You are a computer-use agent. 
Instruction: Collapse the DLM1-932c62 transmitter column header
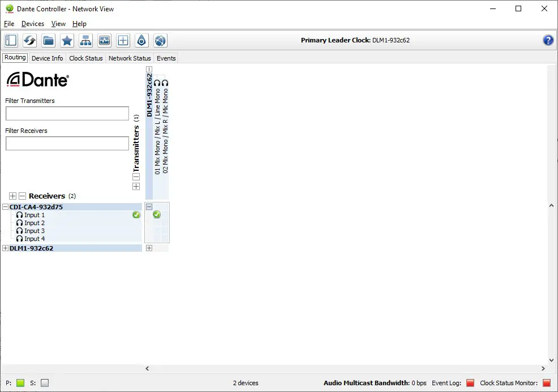(x=149, y=70)
